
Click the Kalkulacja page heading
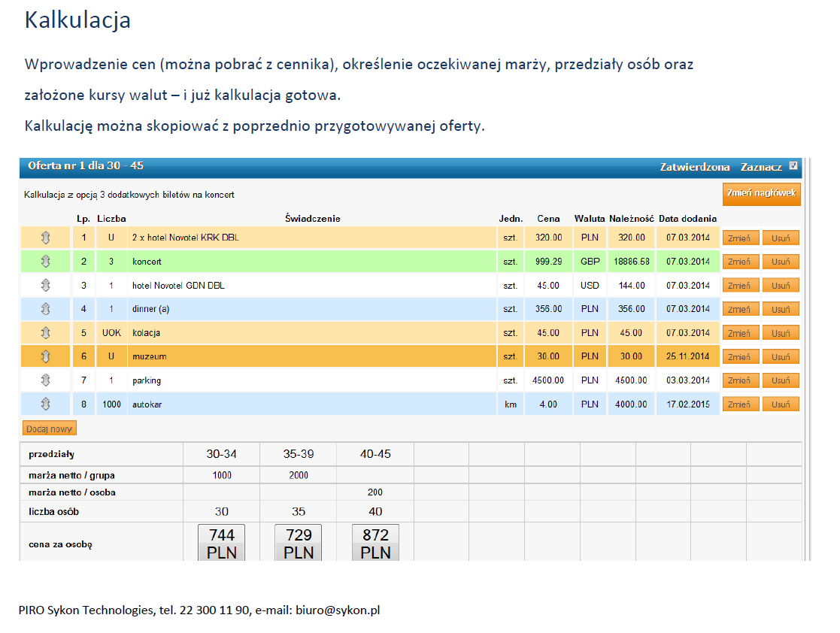77,20
